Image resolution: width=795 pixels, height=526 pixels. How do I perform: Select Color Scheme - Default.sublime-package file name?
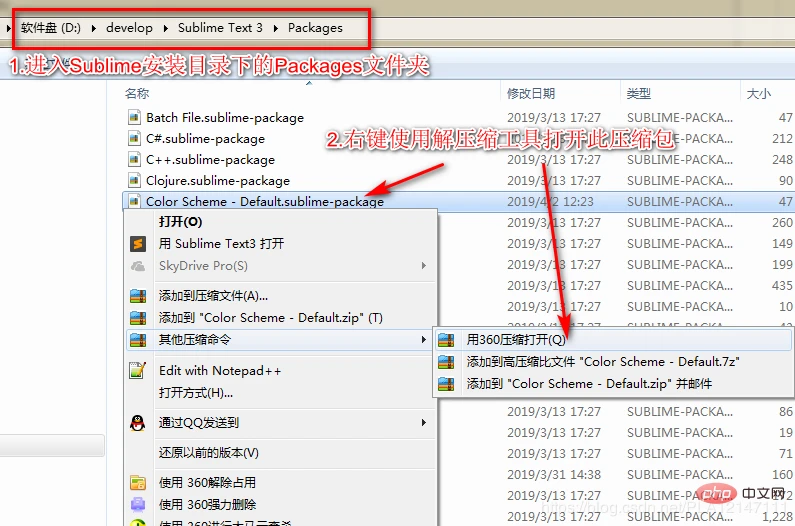[265, 201]
